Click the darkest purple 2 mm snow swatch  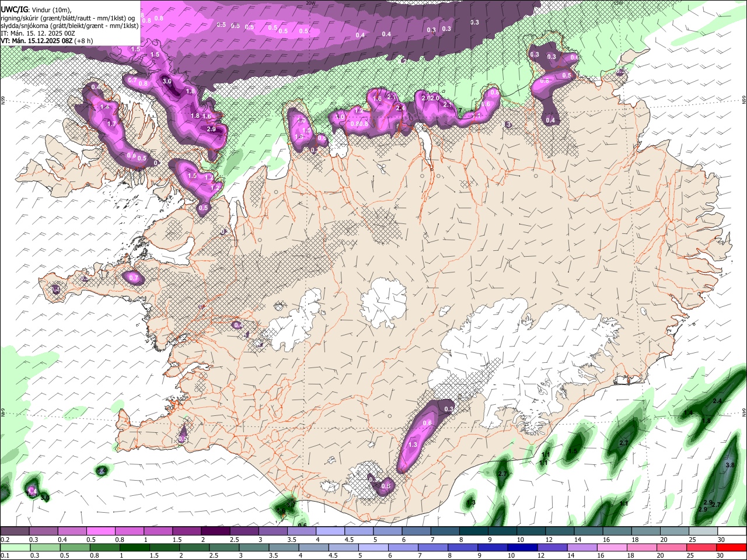coord(215,531)
